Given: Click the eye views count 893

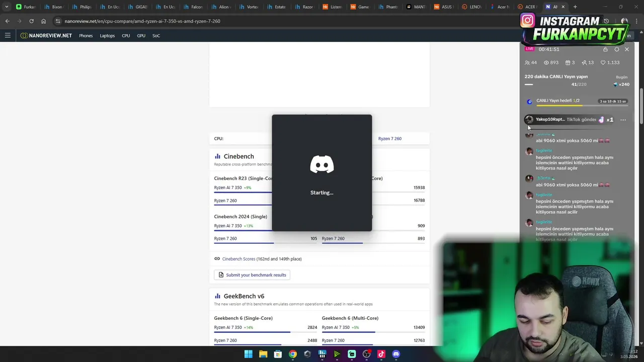Looking at the screenshot, I should click(551, 63).
